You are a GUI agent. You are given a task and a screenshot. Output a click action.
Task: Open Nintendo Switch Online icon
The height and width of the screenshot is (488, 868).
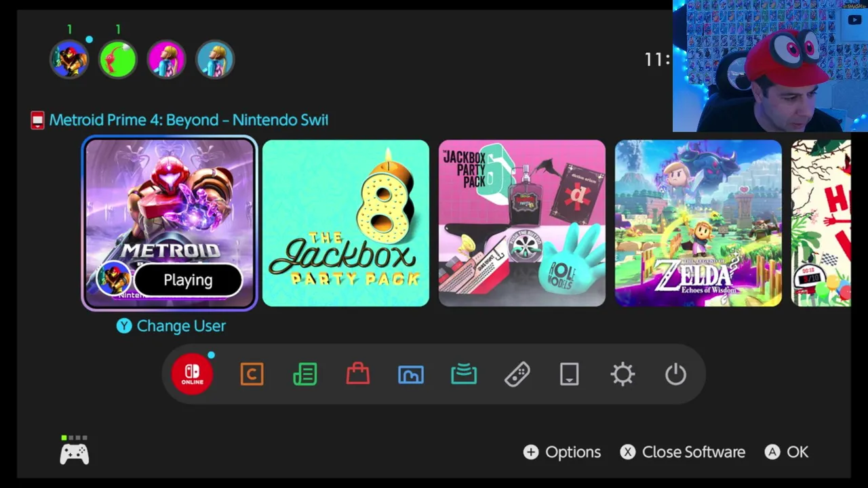[x=192, y=373]
